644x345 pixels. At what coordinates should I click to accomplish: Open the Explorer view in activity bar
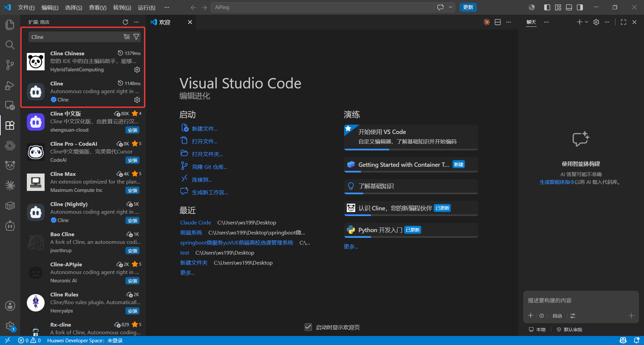[10, 24]
